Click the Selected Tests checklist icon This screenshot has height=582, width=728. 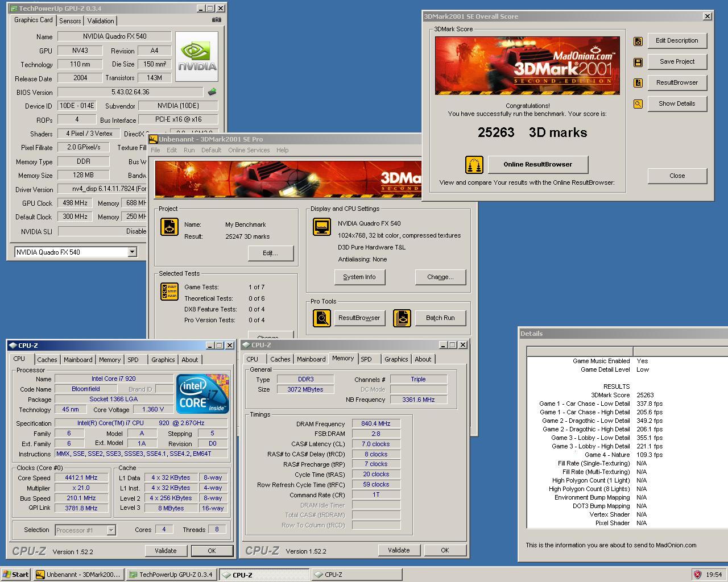point(169,292)
